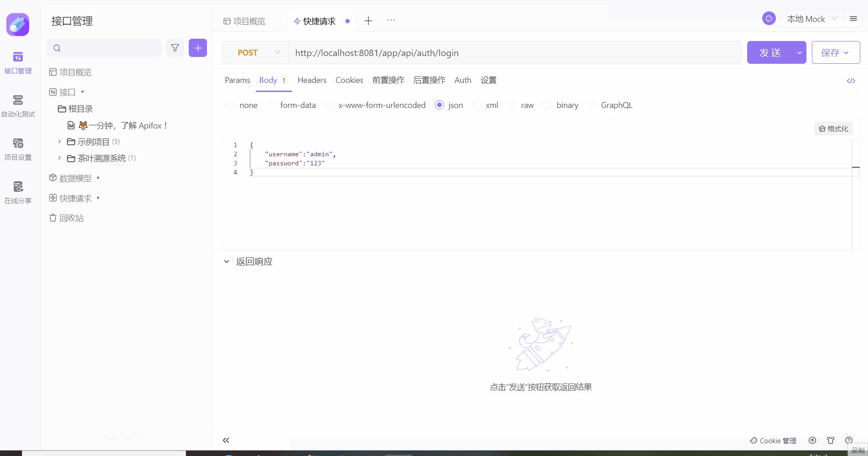Open the hamburger menu at top right

853,19
